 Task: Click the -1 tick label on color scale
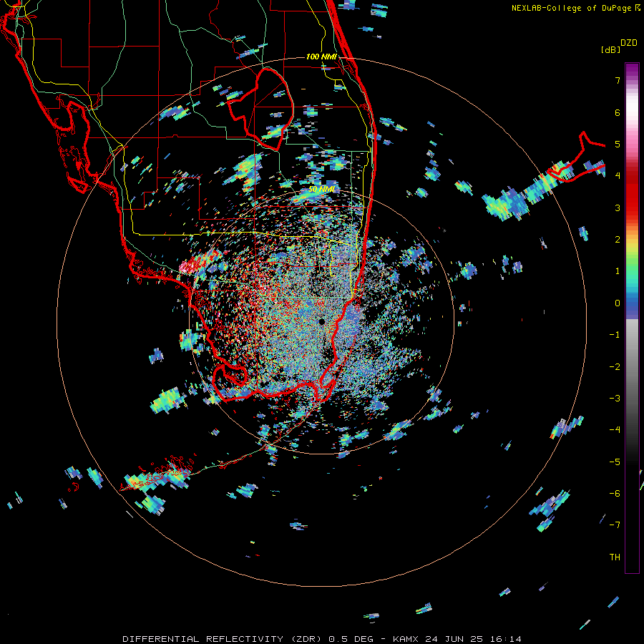(x=615, y=335)
